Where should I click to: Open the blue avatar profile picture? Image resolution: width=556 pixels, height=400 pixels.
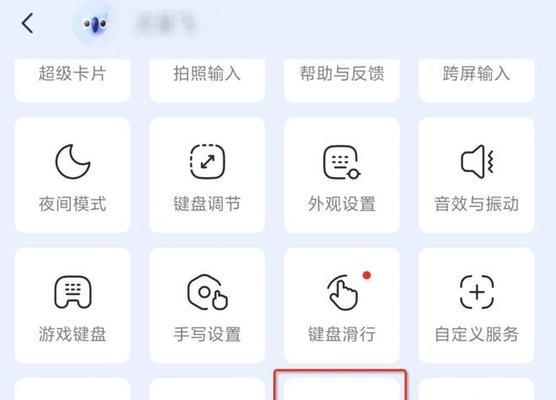pos(94,23)
